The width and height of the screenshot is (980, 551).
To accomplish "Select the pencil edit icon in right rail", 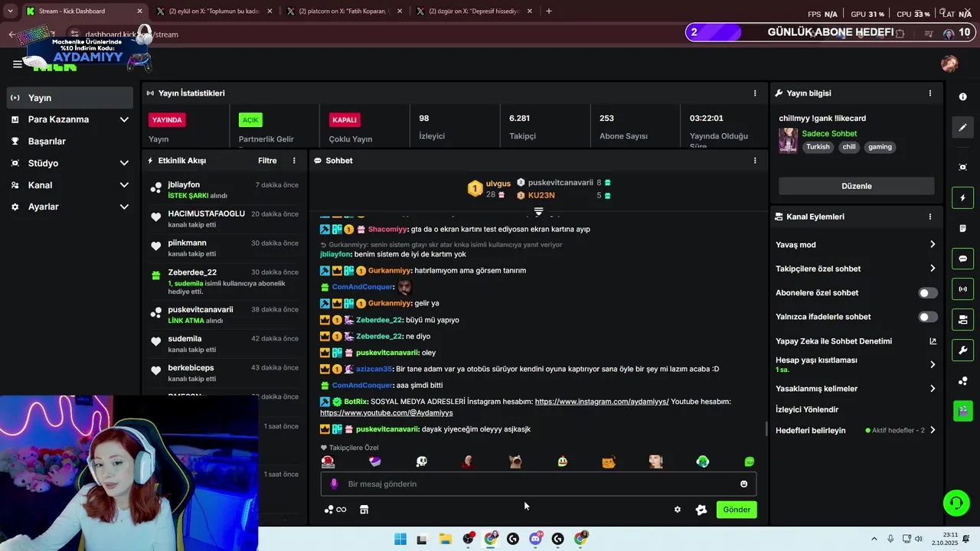I will click(963, 127).
